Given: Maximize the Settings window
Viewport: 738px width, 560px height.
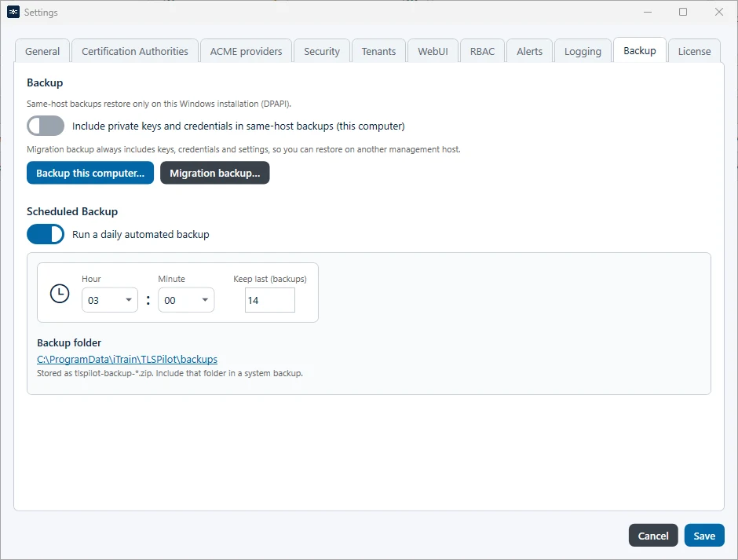Looking at the screenshot, I should (683, 13).
